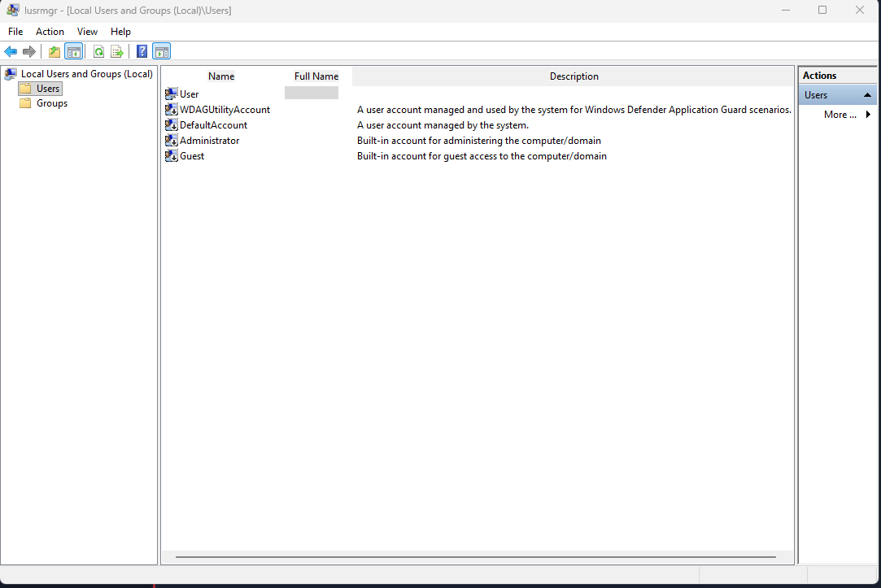Collapse the Users section in Actions pane
Image resolution: width=881 pixels, height=588 pixels.
click(867, 95)
